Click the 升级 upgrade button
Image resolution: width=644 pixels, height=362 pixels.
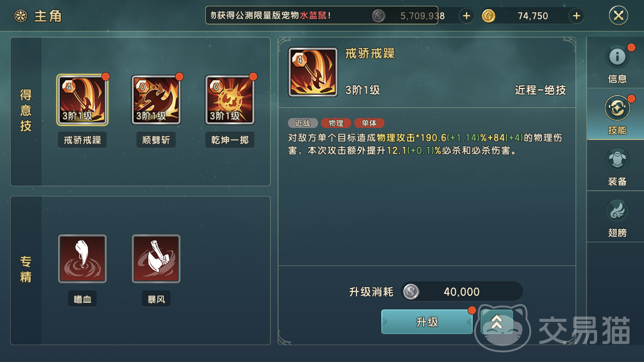pyautogui.click(x=427, y=322)
